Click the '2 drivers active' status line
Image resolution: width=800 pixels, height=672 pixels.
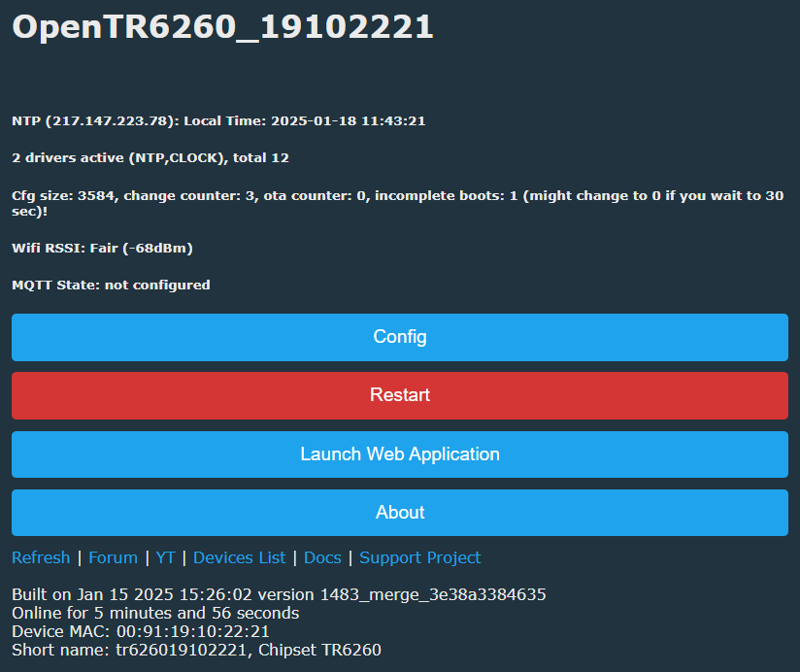point(150,157)
